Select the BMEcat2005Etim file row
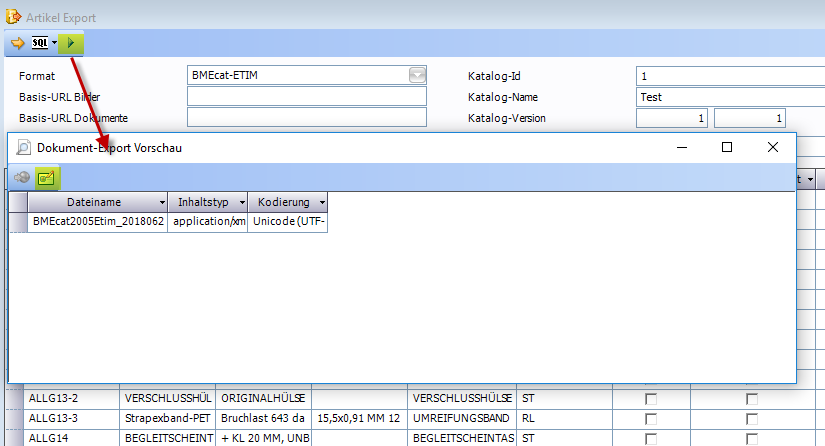The height and width of the screenshot is (446, 825). pyautogui.click(x=97, y=222)
